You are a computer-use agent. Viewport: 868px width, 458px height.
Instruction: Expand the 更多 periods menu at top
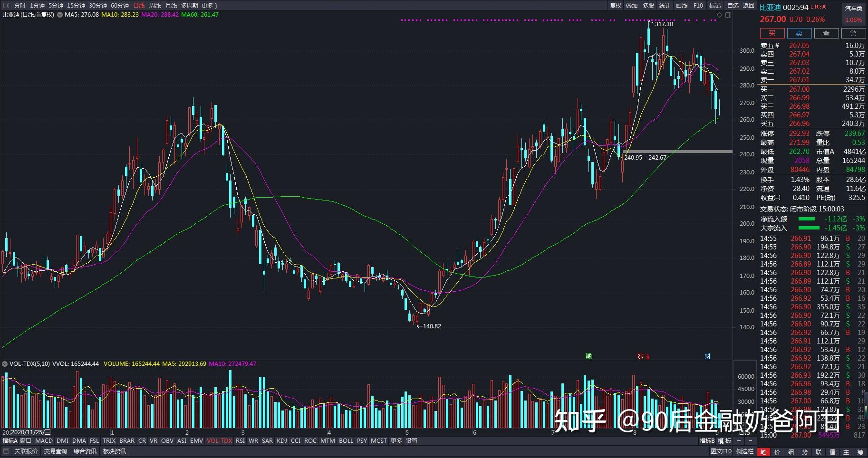(x=209, y=5)
